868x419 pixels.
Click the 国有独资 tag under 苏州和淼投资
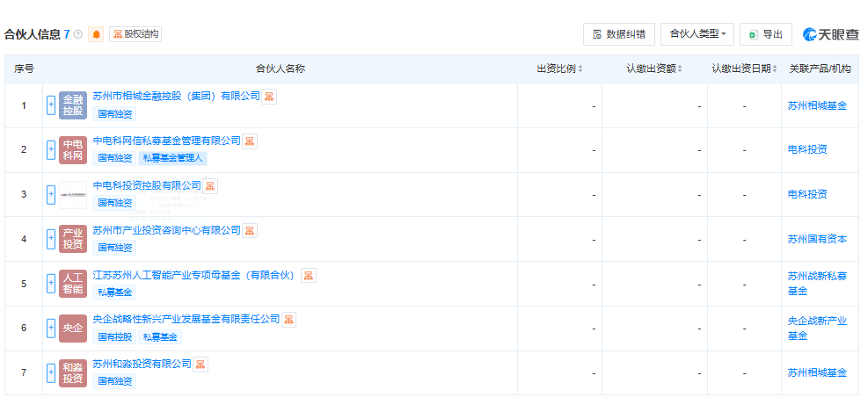click(x=114, y=381)
